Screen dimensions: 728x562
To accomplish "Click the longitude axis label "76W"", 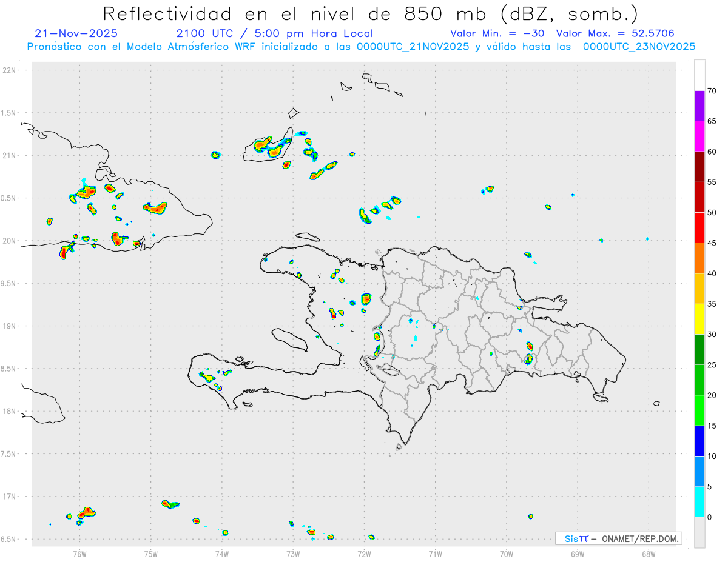I will click(79, 554).
